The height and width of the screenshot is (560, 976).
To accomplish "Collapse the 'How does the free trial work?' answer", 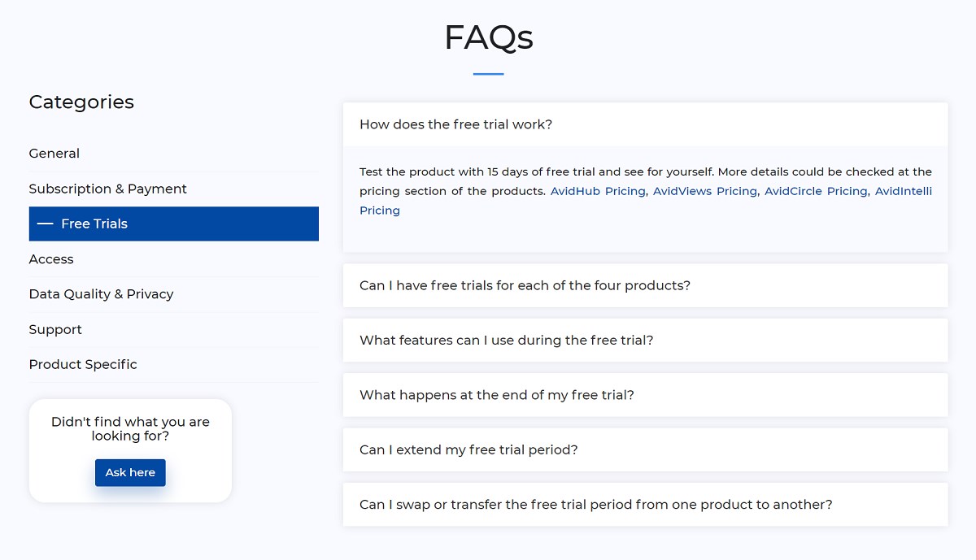I will [454, 124].
